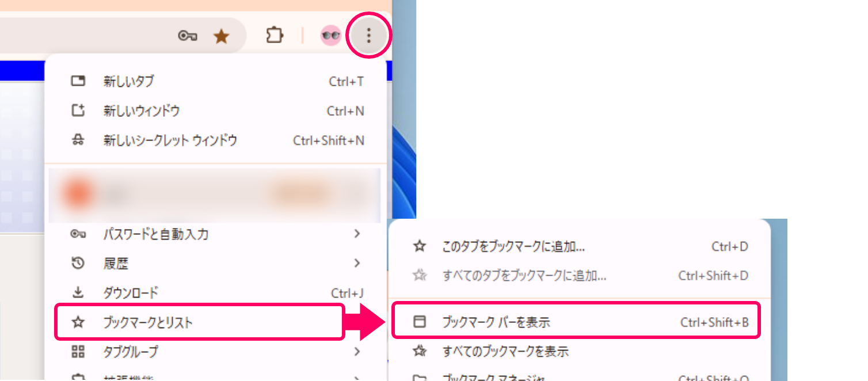The height and width of the screenshot is (381, 868).
Task: Select ブックマークとリスト menu entry
Action: [x=200, y=322]
